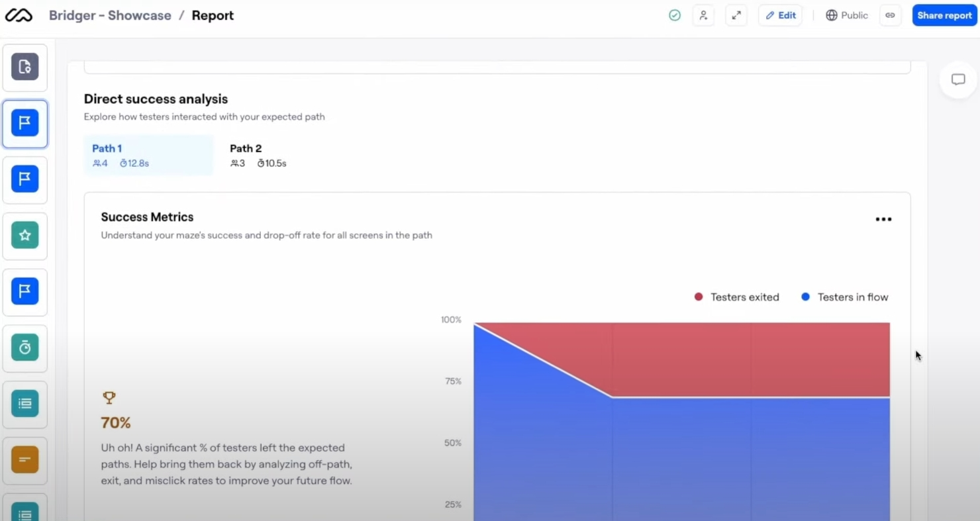Open the Public visibility dropdown

pos(846,15)
